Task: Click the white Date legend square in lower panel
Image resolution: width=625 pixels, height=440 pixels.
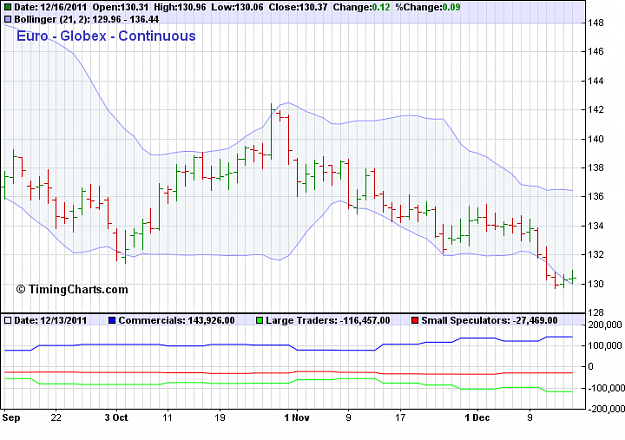Action: 8,320
